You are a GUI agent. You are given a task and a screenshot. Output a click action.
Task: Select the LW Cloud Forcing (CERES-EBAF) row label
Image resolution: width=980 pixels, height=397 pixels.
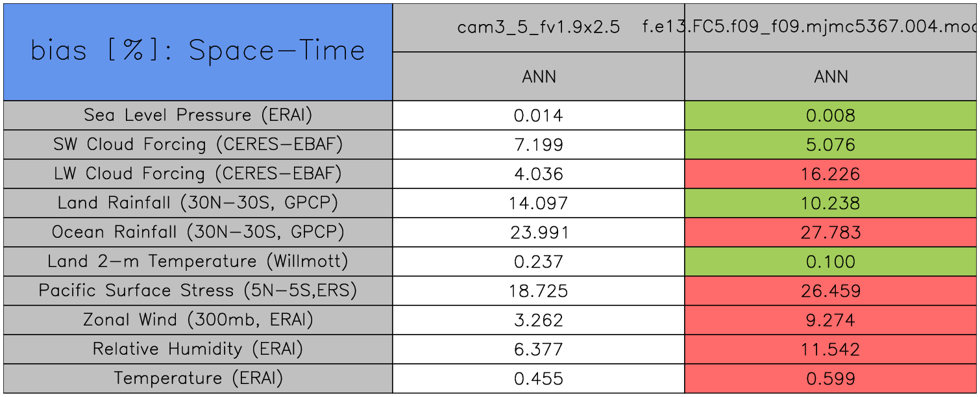click(x=198, y=173)
